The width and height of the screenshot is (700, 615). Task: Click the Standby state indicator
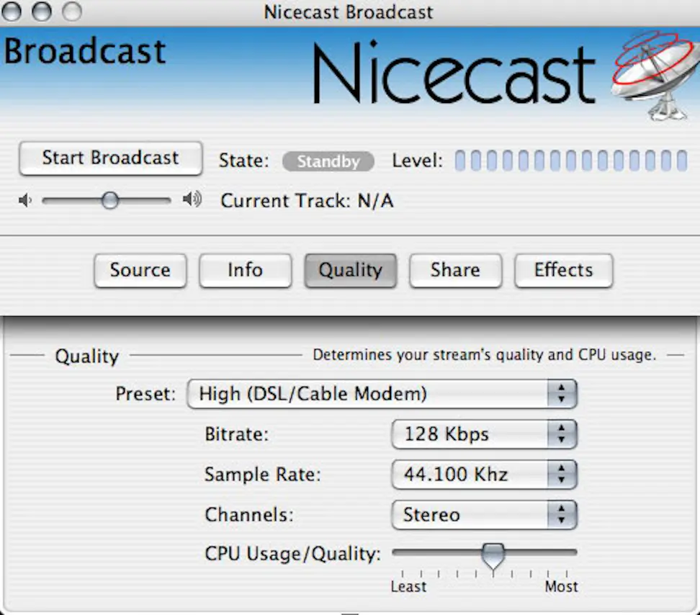[328, 161]
